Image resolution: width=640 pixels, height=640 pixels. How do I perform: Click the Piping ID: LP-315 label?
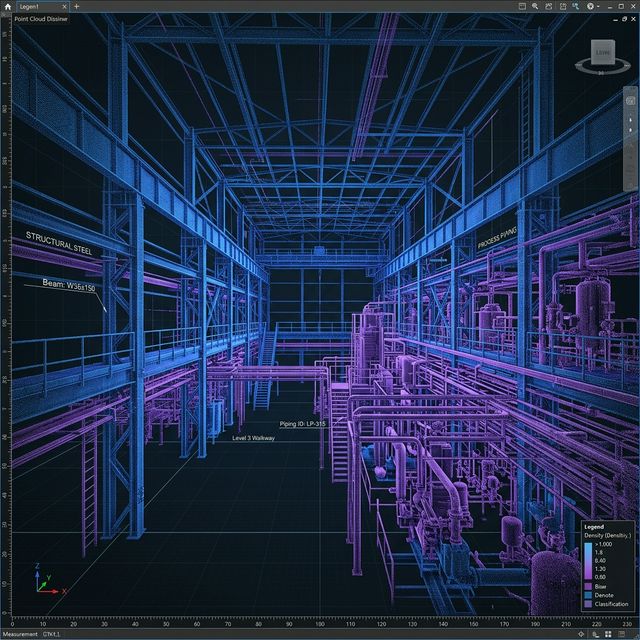coord(302,424)
